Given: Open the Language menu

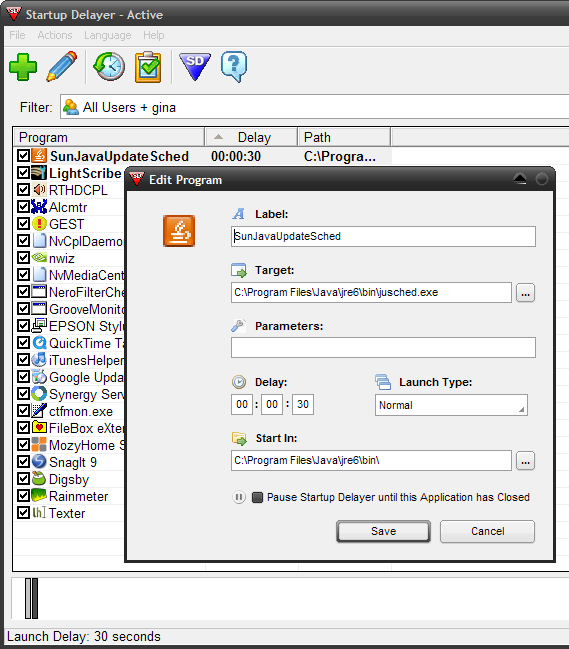Looking at the screenshot, I should coord(108,35).
